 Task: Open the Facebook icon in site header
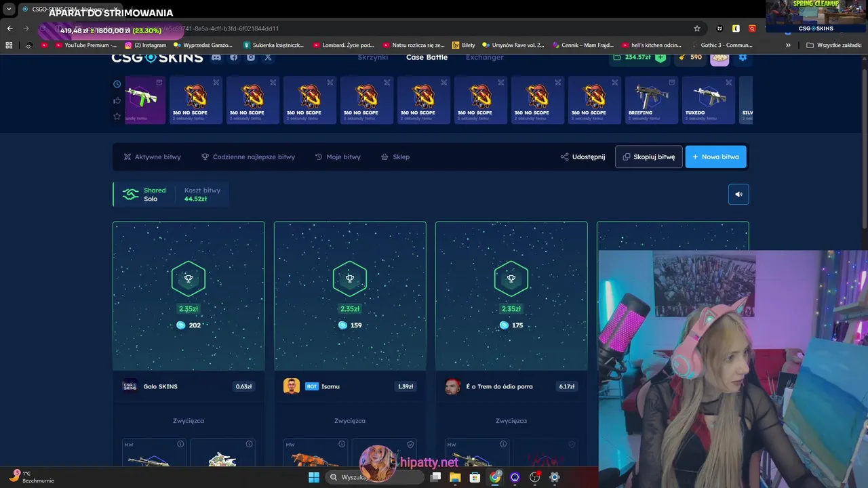[x=233, y=58]
